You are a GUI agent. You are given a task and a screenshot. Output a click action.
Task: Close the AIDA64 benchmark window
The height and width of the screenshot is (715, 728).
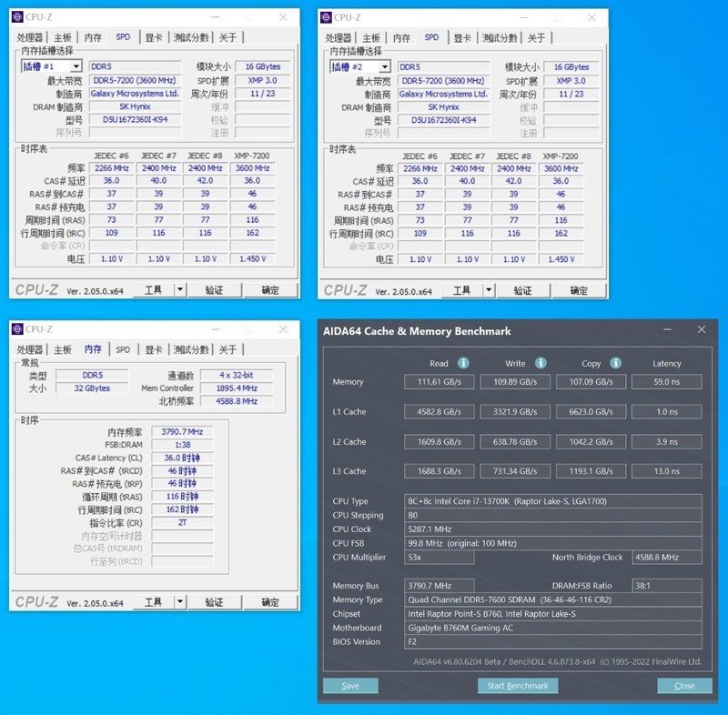click(x=683, y=686)
